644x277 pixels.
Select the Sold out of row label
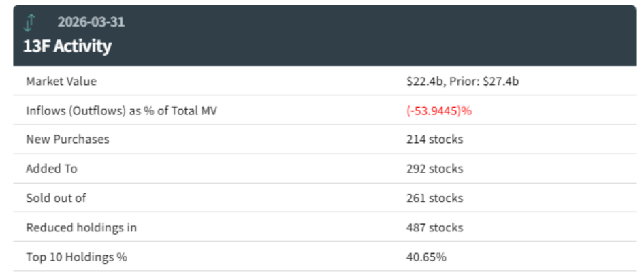(57, 198)
